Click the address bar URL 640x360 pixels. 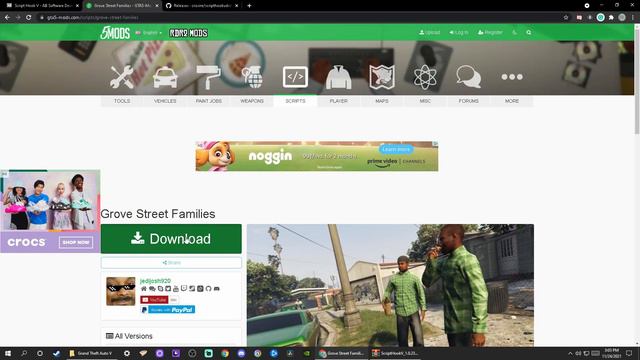click(93, 18)
